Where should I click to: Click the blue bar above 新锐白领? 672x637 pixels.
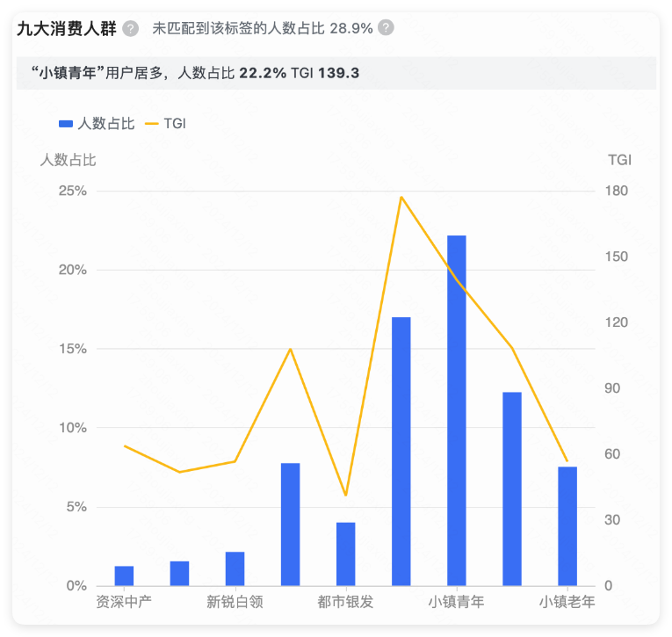pos(235,568)
